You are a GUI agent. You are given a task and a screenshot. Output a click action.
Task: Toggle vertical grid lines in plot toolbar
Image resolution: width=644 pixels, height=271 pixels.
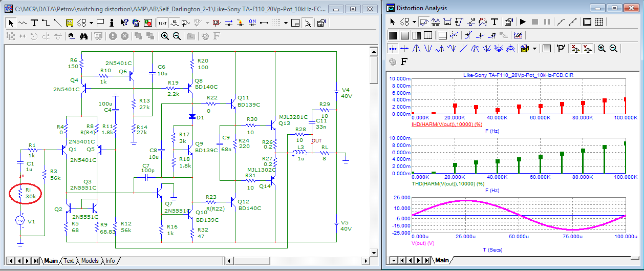(393, 35)
